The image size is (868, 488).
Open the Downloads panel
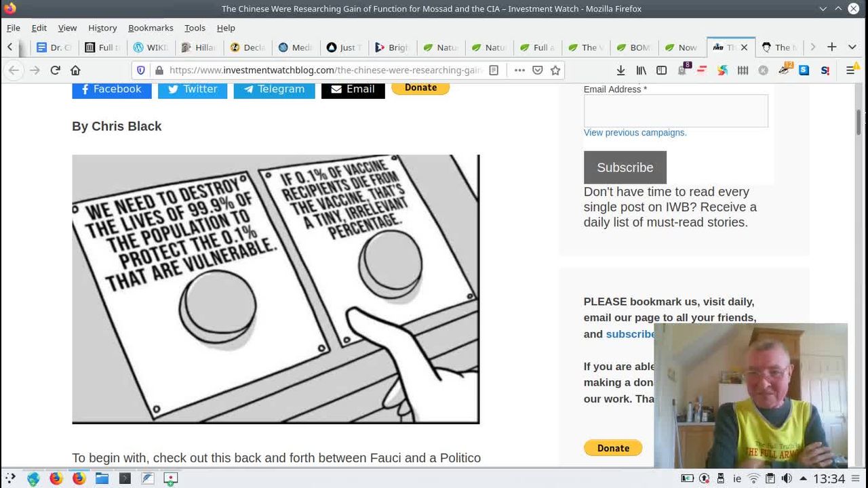[620, 70]
